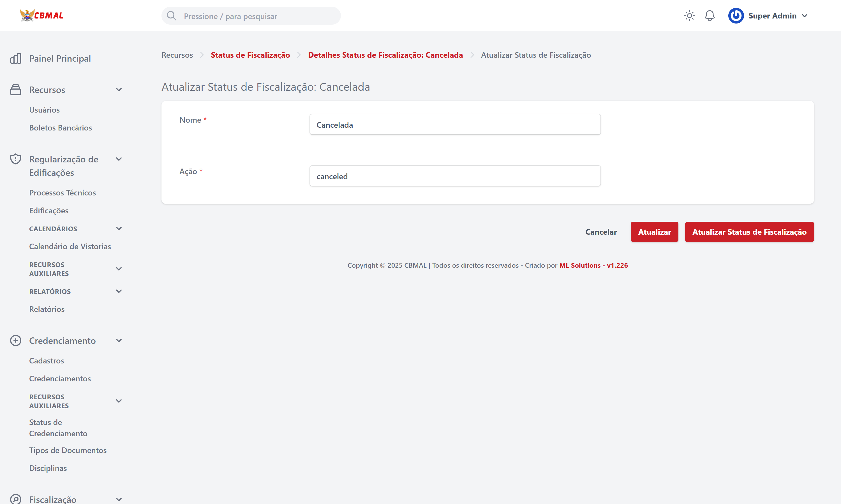Click the Credenciamento plus-circle icon
841x504 pixels.
coord(16,340)
